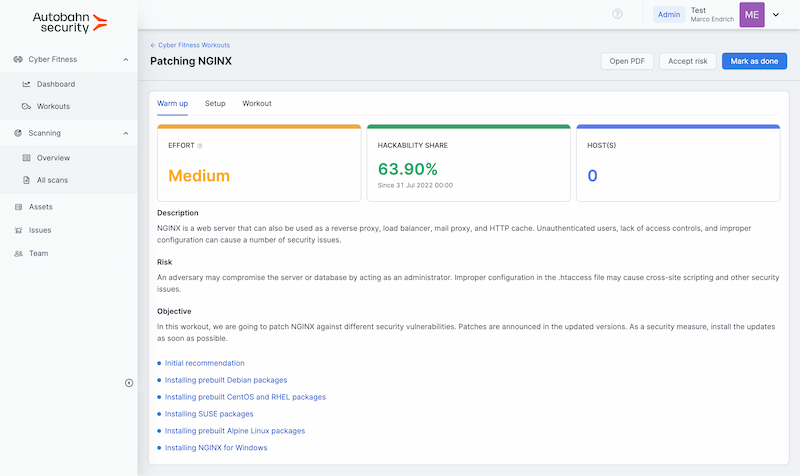The height and width of the screenshot is (476, 800).
Task: Open the user profile dropdown arrow
Action: [776, 14]
